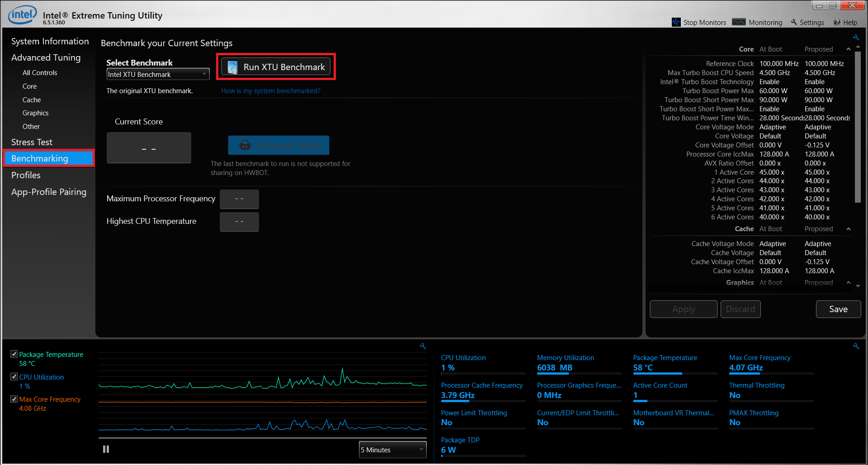
Task: Click the CPU Utilization 1 % tile
Action: pyautogui.click(x=483, y=364)
